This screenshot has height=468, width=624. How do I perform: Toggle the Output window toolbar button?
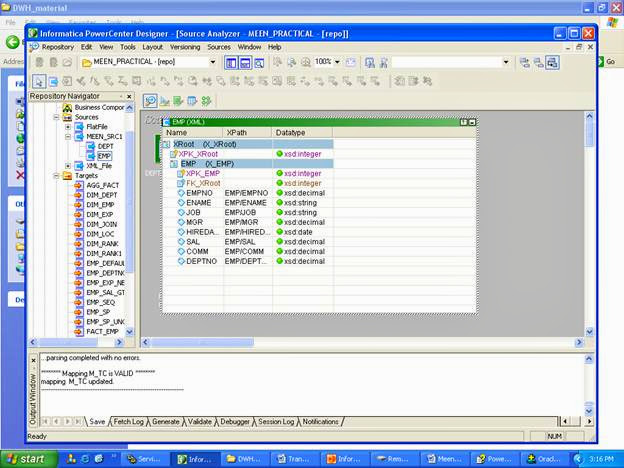point(245,62)
